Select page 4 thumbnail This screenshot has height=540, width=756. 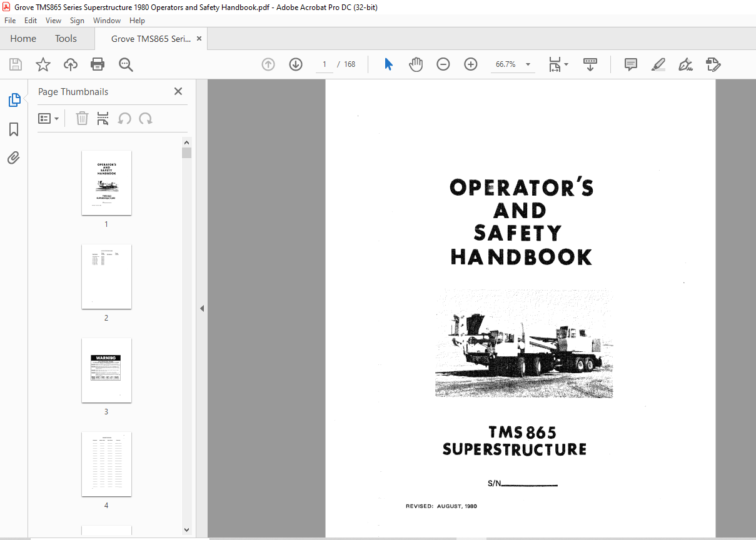106,464
